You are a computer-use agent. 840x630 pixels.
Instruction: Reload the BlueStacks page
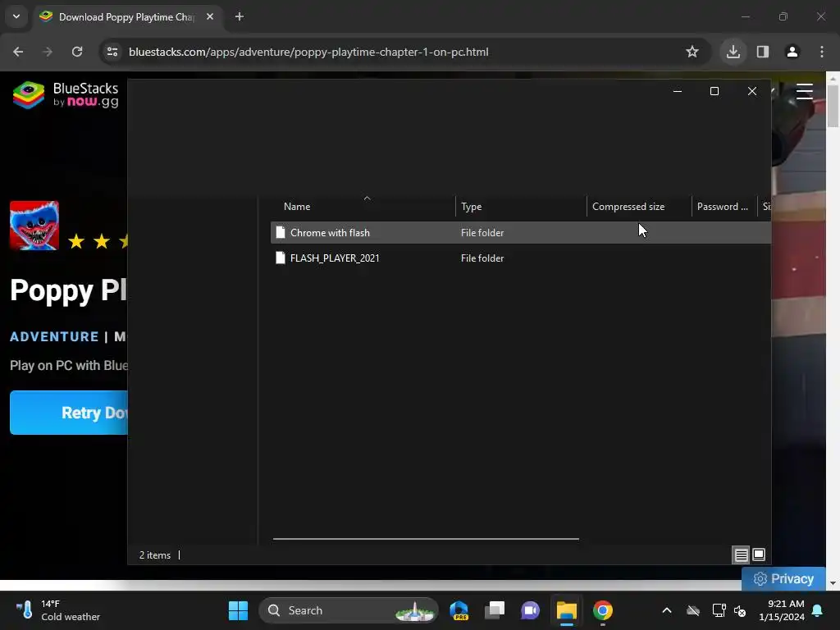[77, 52]
